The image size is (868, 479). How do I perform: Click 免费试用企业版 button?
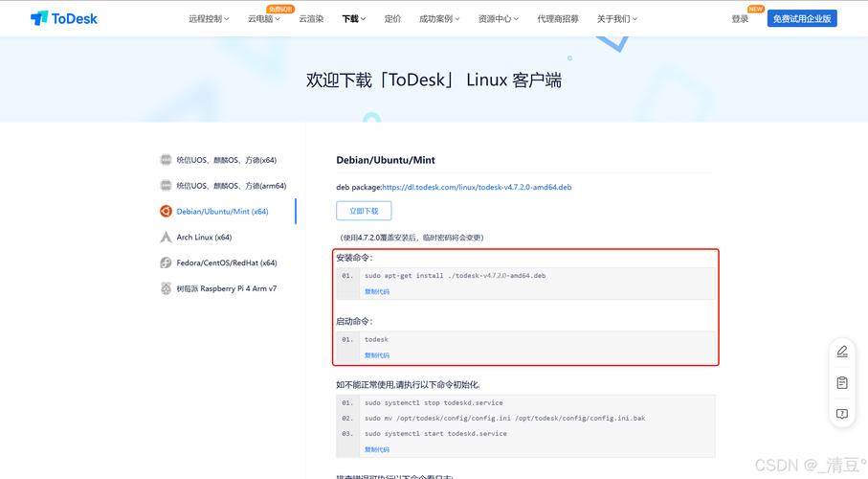(802, 18)
